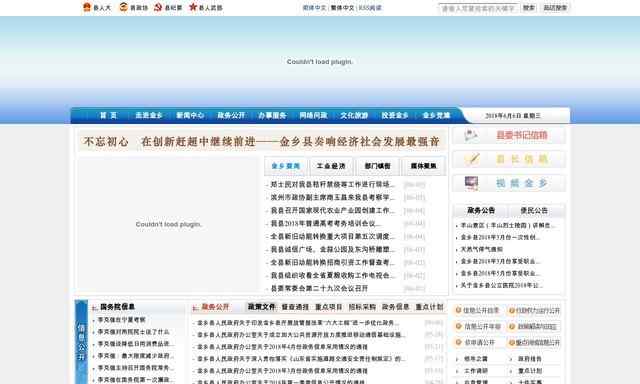This screenshot has width=640, height=384.
Task: Select the 政务公告 announcements tab
Action: pyautogui.click(x=481, y=211)
